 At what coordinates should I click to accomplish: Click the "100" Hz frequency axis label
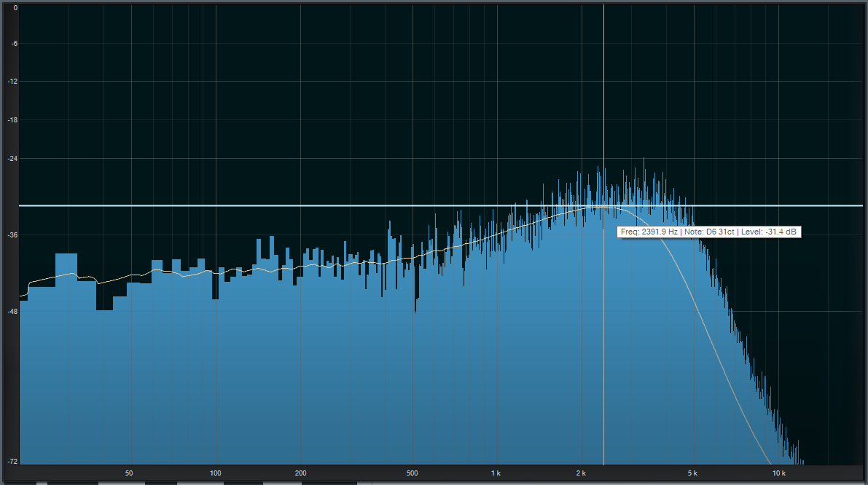point(215,473)
